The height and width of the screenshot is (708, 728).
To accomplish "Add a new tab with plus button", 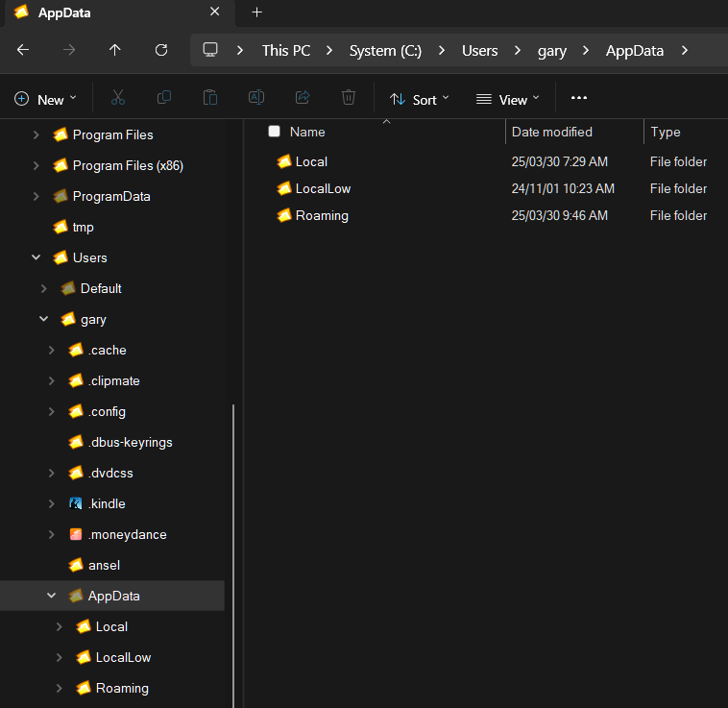I will [256, 12].
